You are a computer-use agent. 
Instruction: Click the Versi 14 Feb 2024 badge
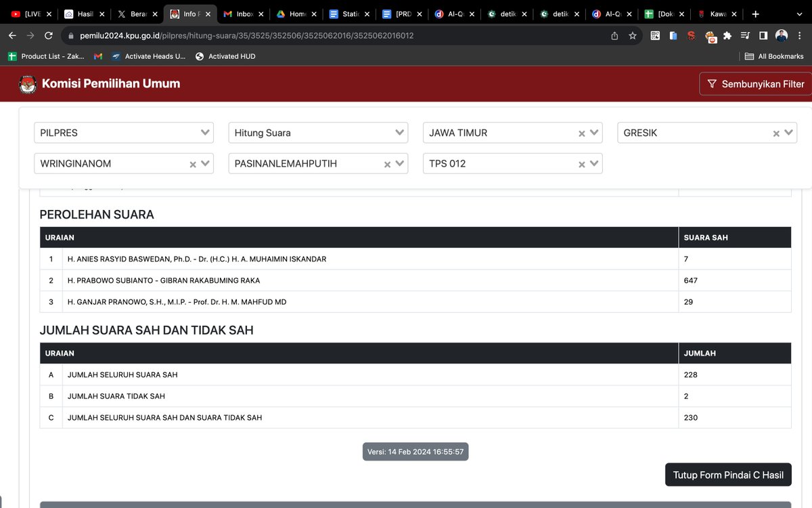tap(415, 452)
